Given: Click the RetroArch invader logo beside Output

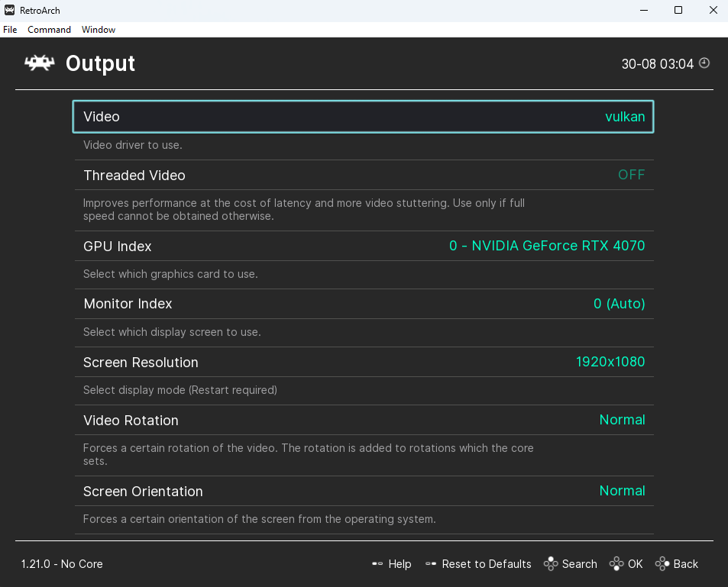Looking at the screenshot, I should (40, 63).
